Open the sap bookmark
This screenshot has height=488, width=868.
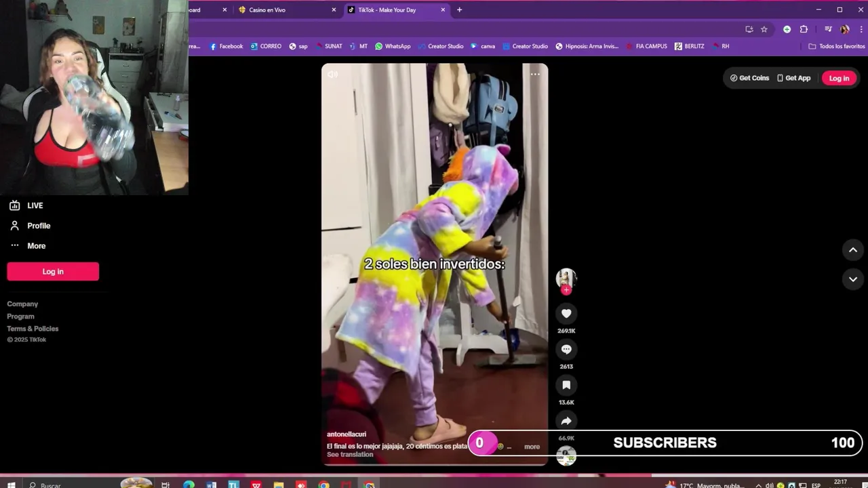click(x=298, y=46)
